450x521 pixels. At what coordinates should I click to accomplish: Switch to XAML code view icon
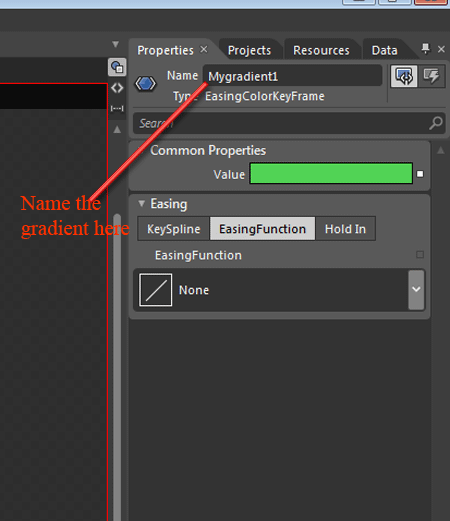tap(117, 88)
